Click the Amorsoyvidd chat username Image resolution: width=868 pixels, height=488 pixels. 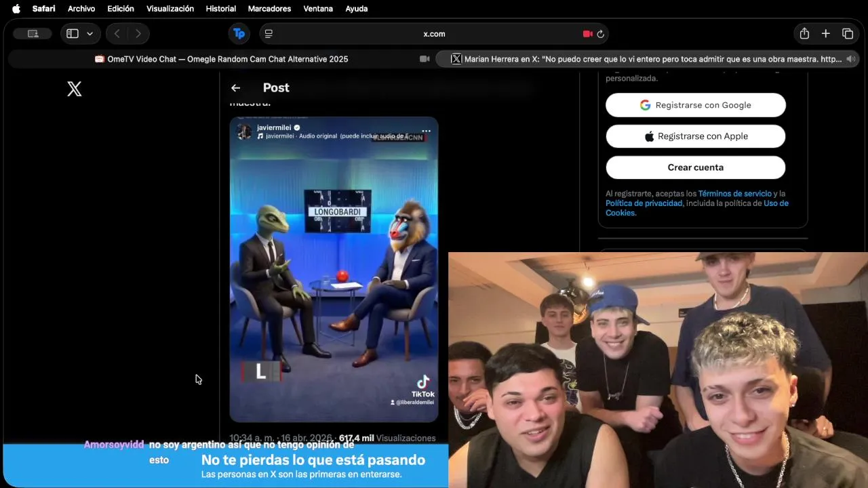(114, 445)
